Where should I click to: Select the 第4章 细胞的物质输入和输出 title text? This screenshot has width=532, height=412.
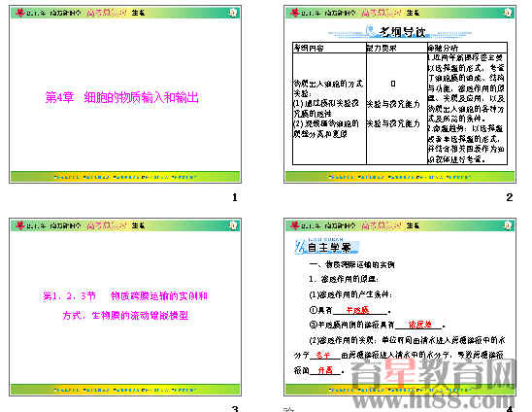point(121,97)
